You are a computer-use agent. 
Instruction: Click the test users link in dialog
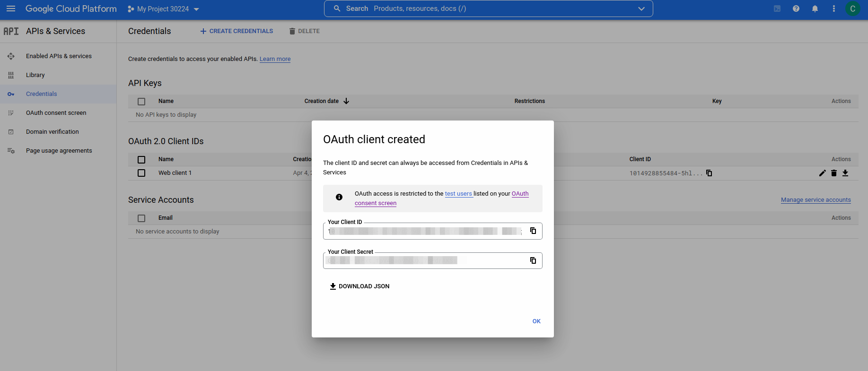click(458, 194)
